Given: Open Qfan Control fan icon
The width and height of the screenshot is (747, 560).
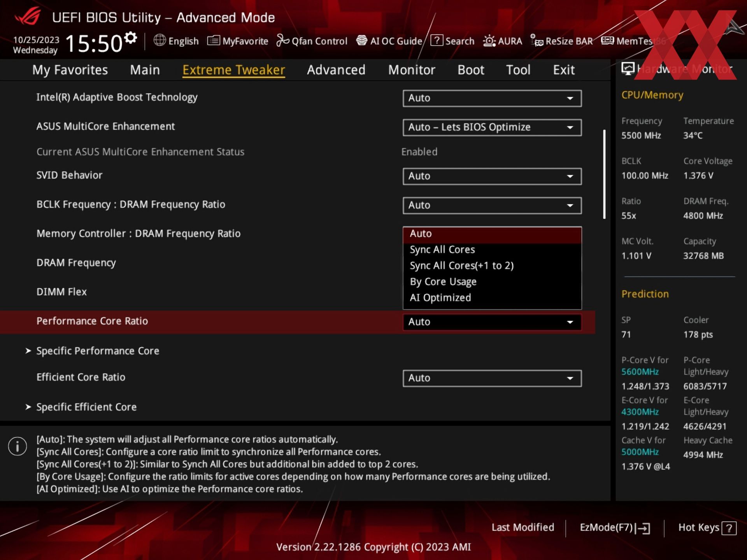Looking at the screenshot, I should point(283,40).
